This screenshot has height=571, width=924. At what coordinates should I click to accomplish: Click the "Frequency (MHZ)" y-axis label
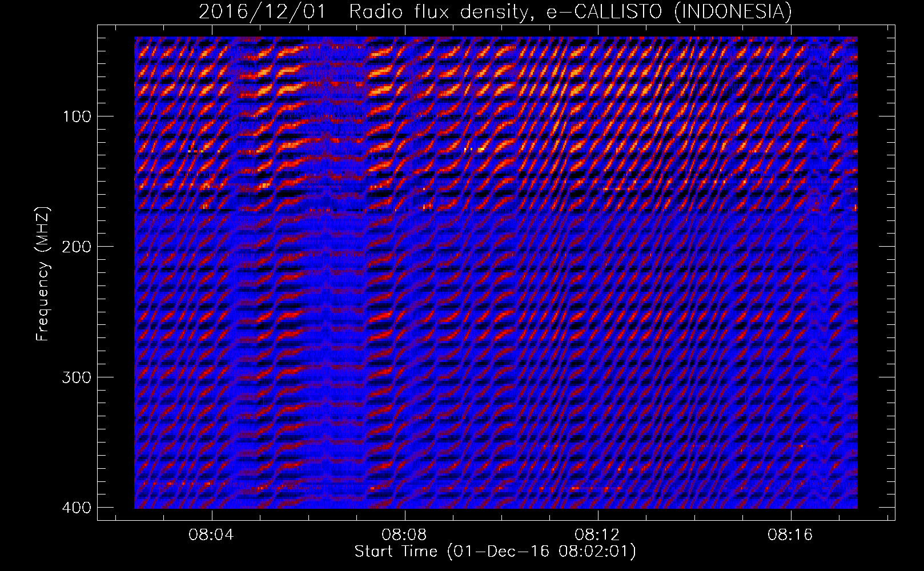43,274
